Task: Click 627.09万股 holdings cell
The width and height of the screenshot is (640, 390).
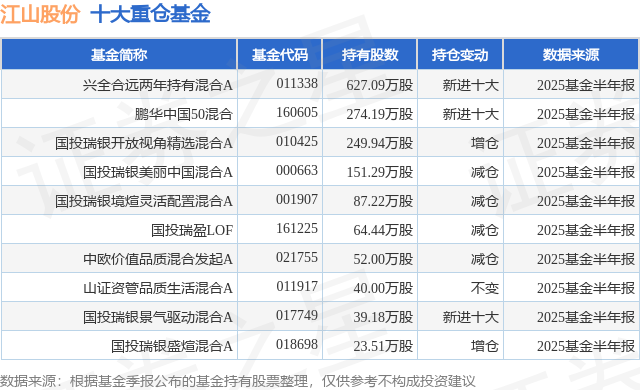Action: pos(380,85)
